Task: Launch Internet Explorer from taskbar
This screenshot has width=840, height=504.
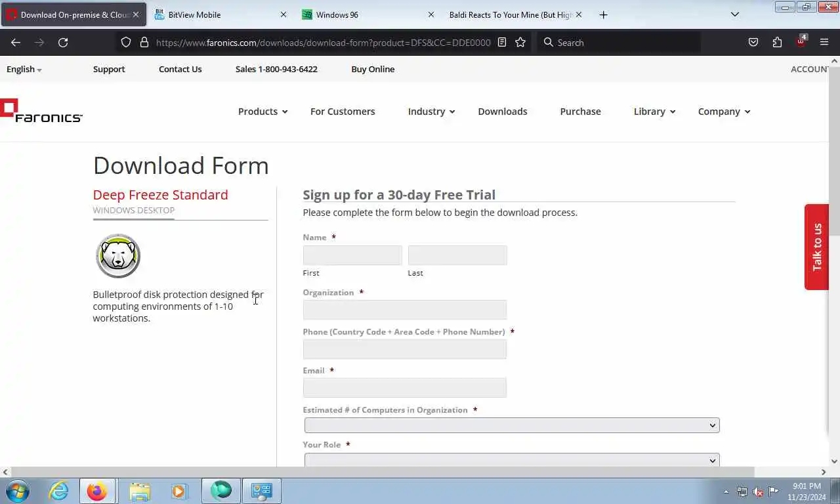Action: (59, 491)
